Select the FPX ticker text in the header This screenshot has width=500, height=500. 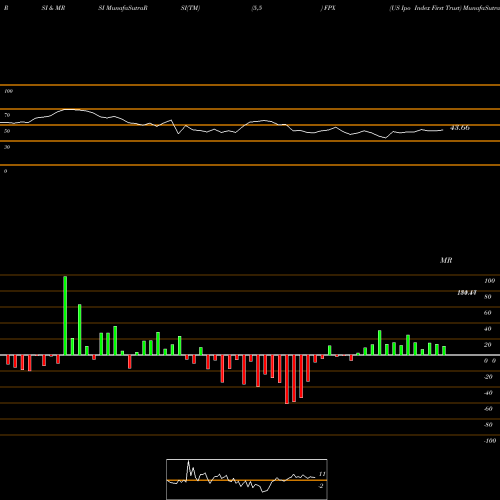click(329, 8)
